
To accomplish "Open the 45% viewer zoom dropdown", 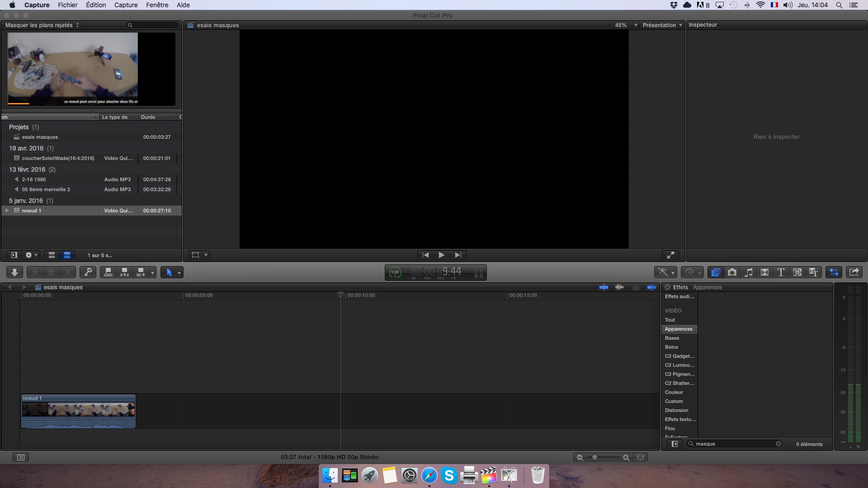I will click(x=626, y=25).
